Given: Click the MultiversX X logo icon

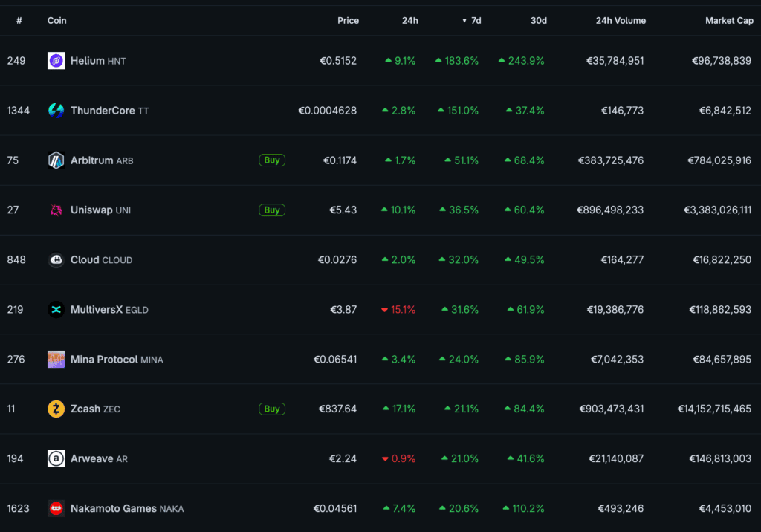Looking at the screenshot, I should tap(56, 310).
